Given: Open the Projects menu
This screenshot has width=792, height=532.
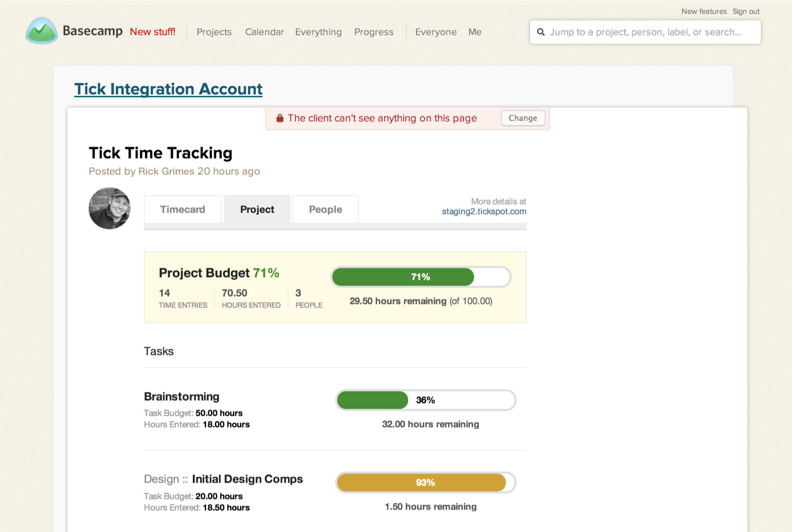Looking at the screenshot, I should coord(214,32).
